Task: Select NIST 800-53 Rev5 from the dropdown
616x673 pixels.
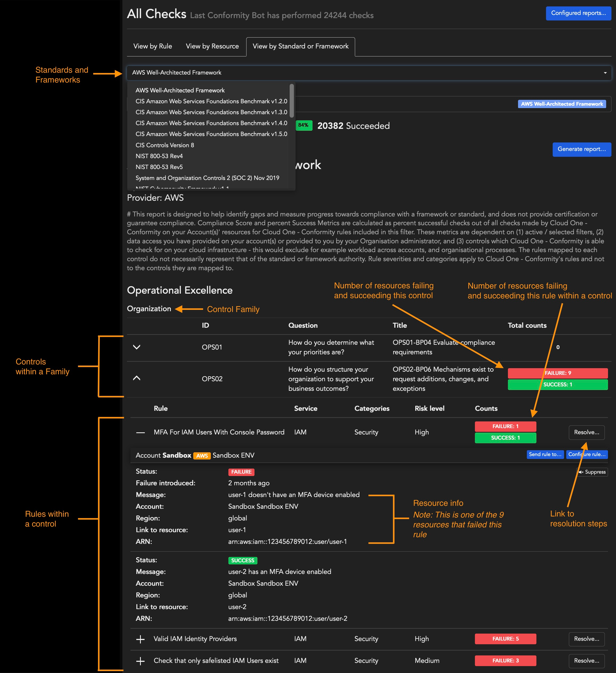Action: 160,167
